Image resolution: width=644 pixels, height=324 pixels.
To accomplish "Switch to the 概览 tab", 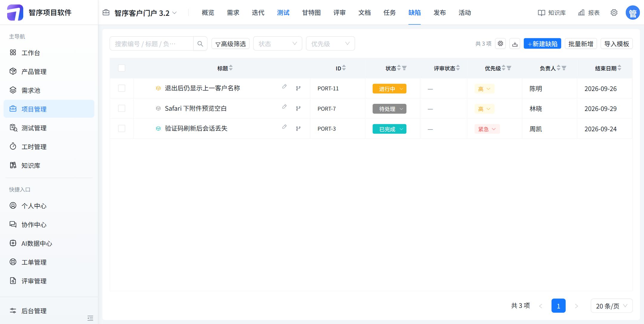I will click(x=208, y=13).
